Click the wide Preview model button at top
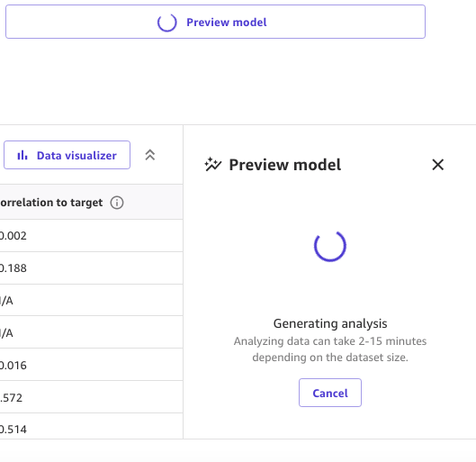This screenshot has height=462, width=476. (x=215, y=22)
